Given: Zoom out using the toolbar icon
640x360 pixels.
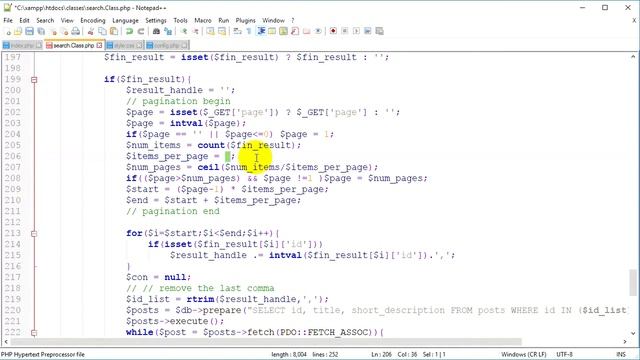Looking at the screenshot, I should pyautogui.click(x=196, y=31).
